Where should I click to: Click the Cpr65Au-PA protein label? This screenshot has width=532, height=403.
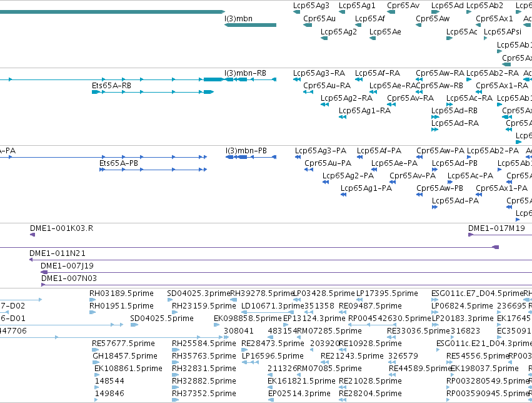click(328, 163)
